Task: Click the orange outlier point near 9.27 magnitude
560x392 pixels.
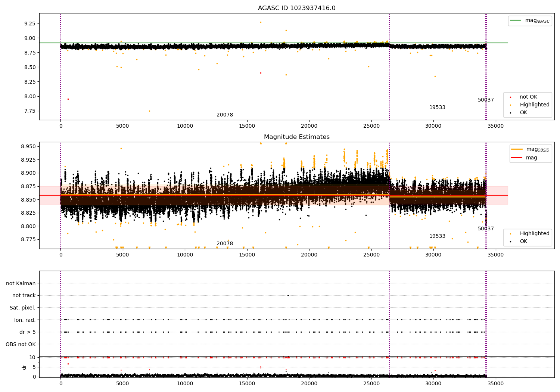Action: pos(261,22)
